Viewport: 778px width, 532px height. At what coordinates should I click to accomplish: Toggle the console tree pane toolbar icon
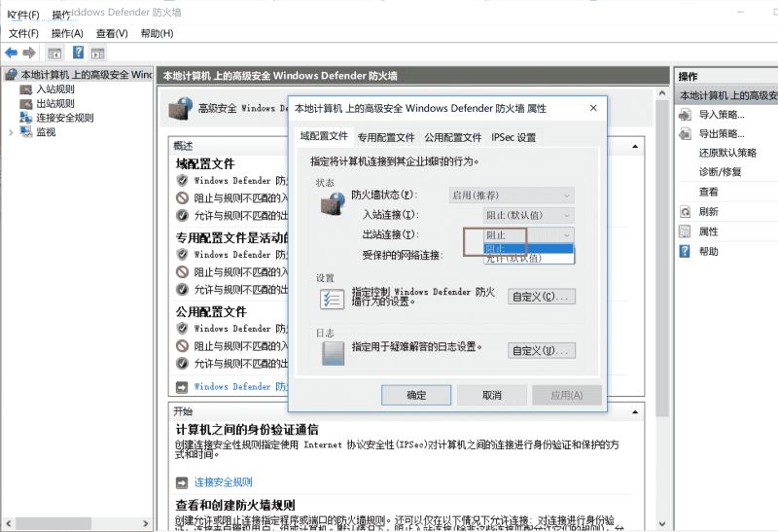click(x=54, y=53)
